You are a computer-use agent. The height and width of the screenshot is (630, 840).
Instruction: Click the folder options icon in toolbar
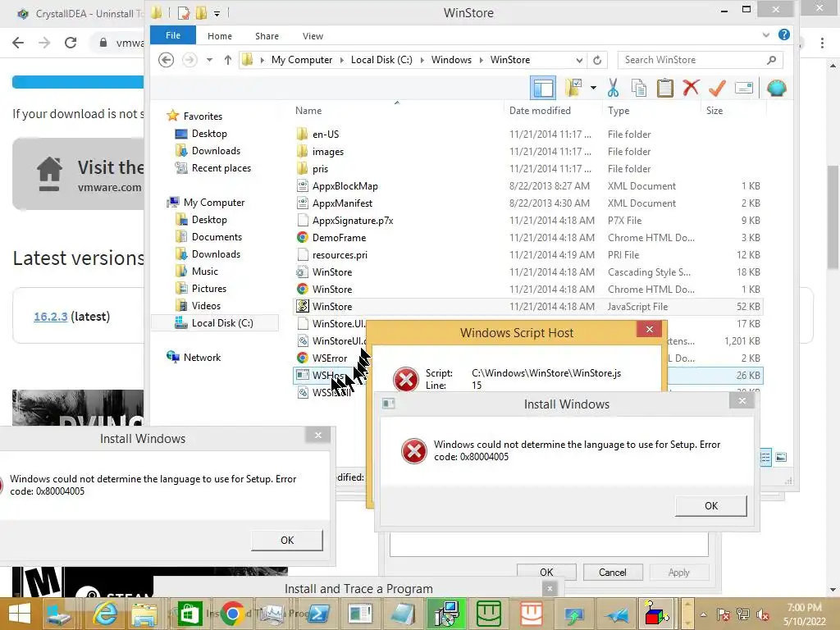[573, 88]
